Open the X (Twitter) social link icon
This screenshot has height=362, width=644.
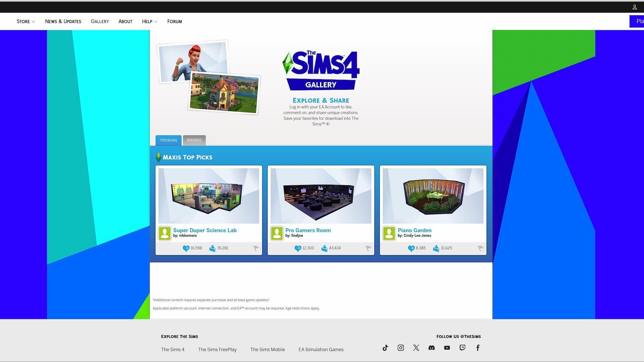point(416,348)
